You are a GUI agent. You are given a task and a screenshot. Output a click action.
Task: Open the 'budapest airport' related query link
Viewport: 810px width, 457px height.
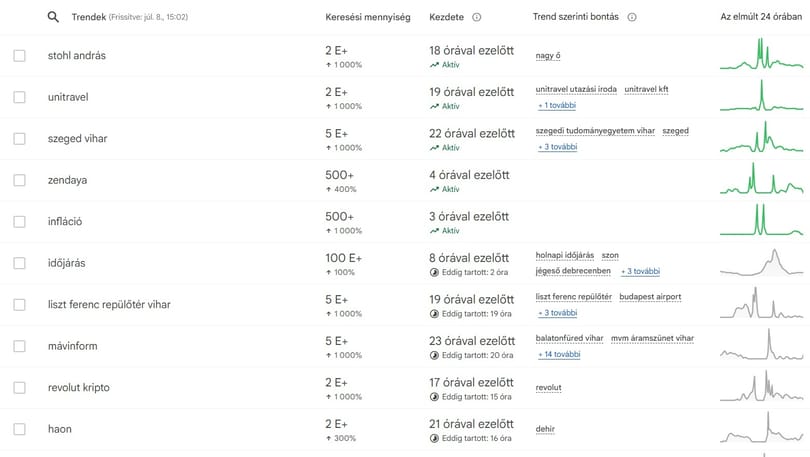point(650,297)
